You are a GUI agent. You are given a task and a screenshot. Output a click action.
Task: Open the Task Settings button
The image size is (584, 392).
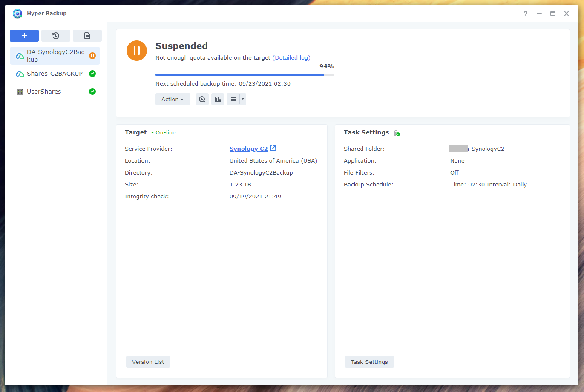click(x=369, y=362)
